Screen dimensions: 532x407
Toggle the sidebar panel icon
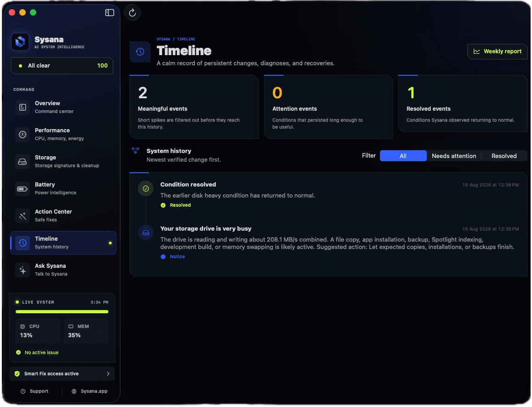109,12
